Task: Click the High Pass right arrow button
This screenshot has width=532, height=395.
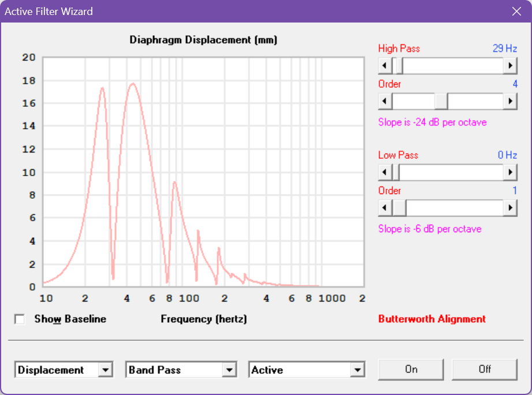Action: [510, 65]
